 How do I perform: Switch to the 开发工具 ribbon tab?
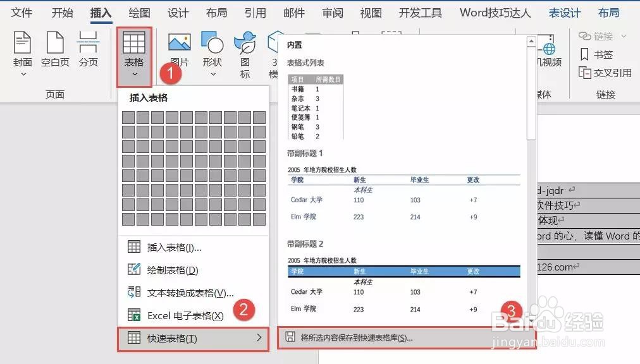click(420, 12)
